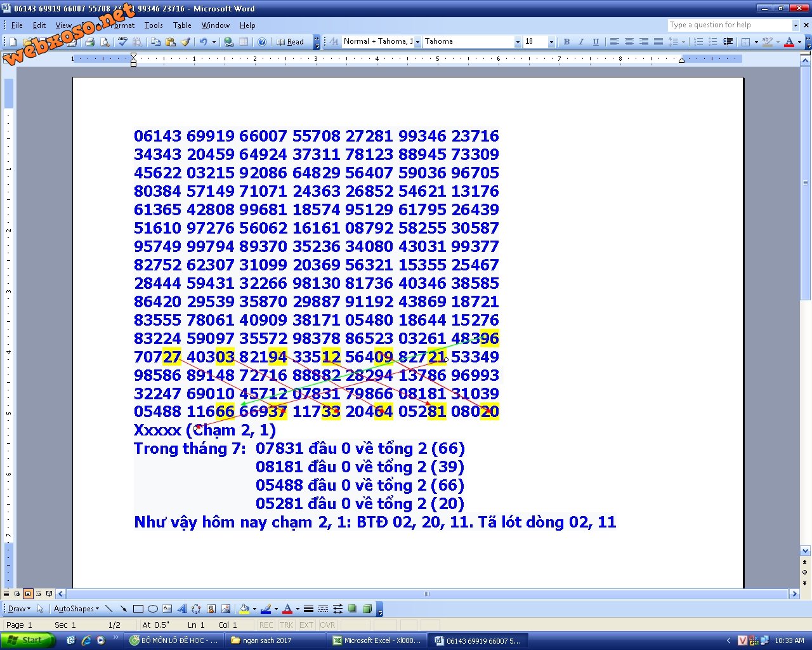
Task: Expand the font size 18 dropdown
Action: [551, 42]
